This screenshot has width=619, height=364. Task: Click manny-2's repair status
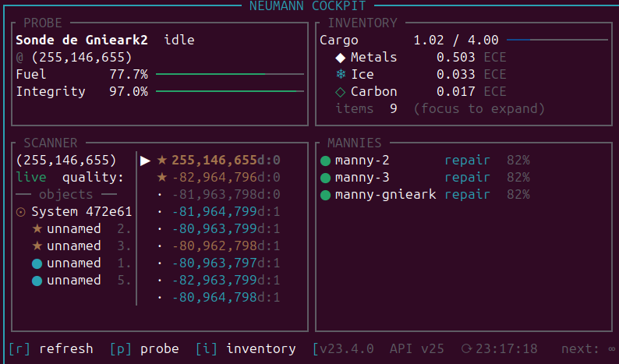click(x=468, y=161)
